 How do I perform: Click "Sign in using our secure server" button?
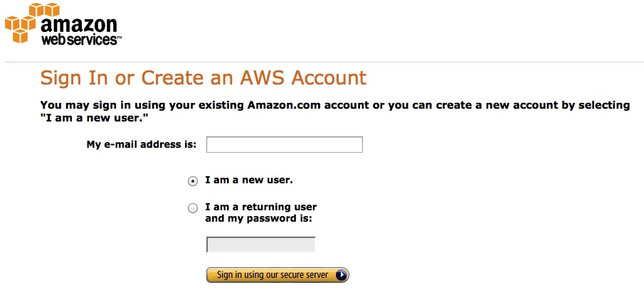[278, 275]
